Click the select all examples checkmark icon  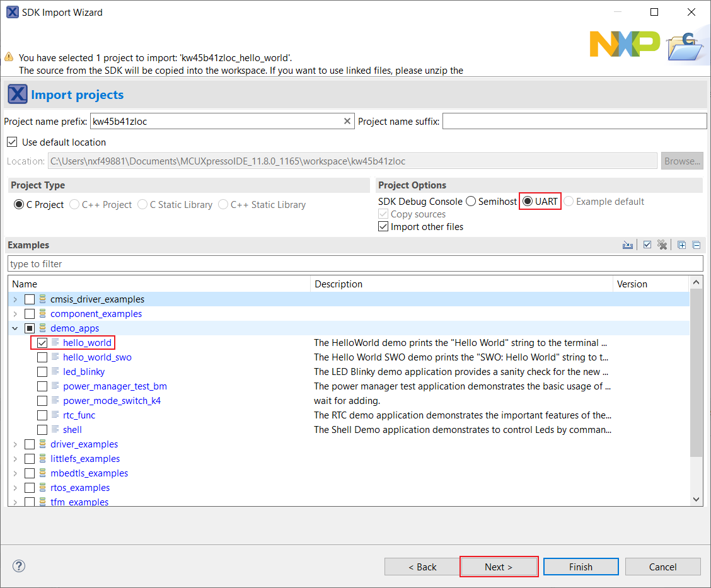point(647,245)
